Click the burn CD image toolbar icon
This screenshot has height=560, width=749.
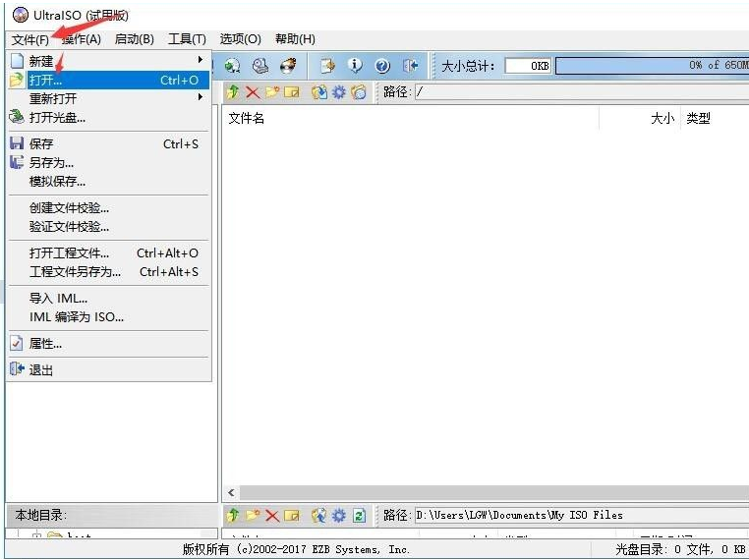click(x=288, y=66)
